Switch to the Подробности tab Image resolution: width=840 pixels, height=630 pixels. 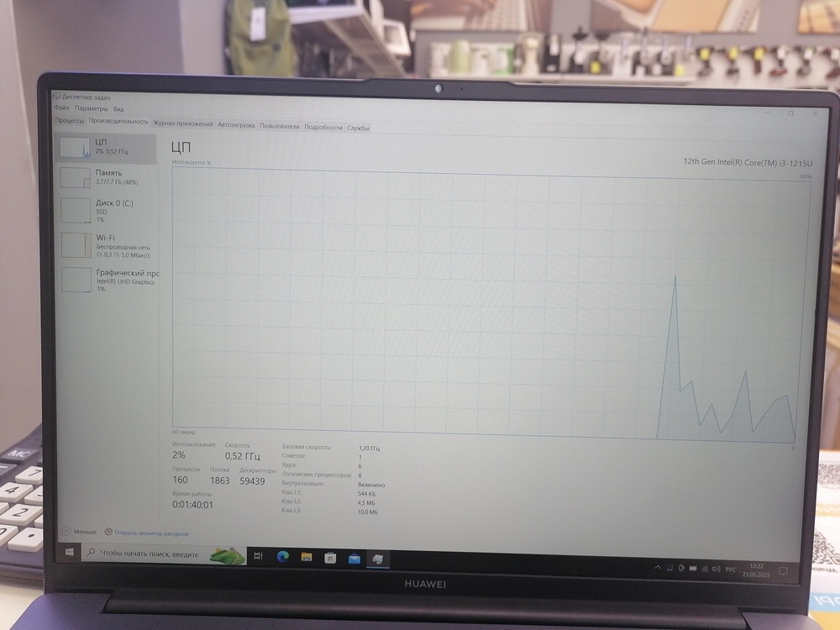click(x=323, y=127)
